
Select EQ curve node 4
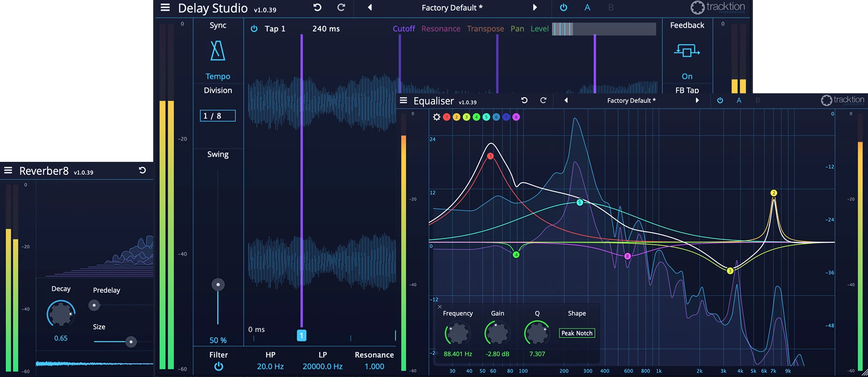(516, 255)
